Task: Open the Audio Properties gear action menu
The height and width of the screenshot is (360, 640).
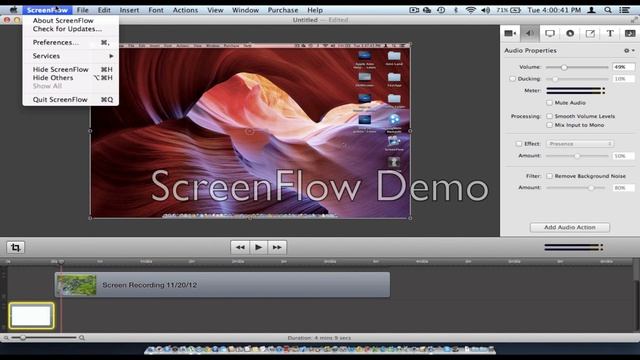Action: [x=629, y=51]
